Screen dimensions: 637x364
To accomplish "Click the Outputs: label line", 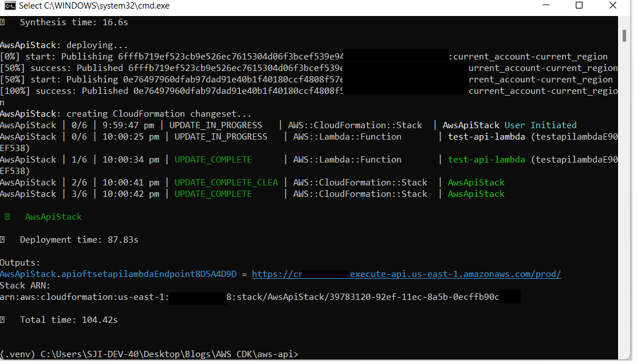I will (x=19, y=262).
